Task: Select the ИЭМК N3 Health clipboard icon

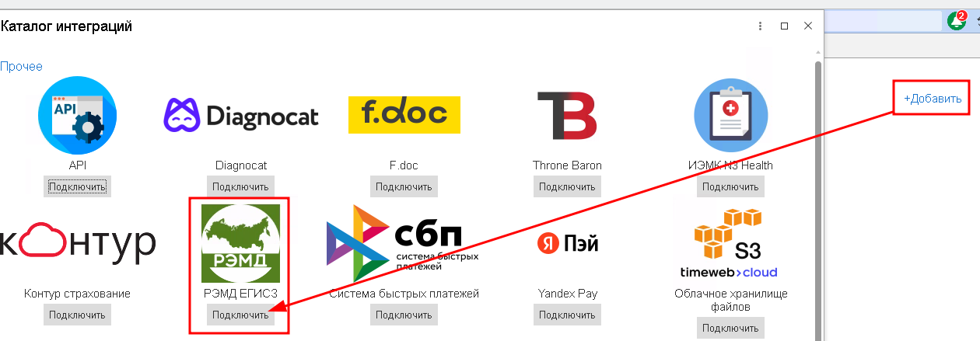Action: (x=730, y=116)
